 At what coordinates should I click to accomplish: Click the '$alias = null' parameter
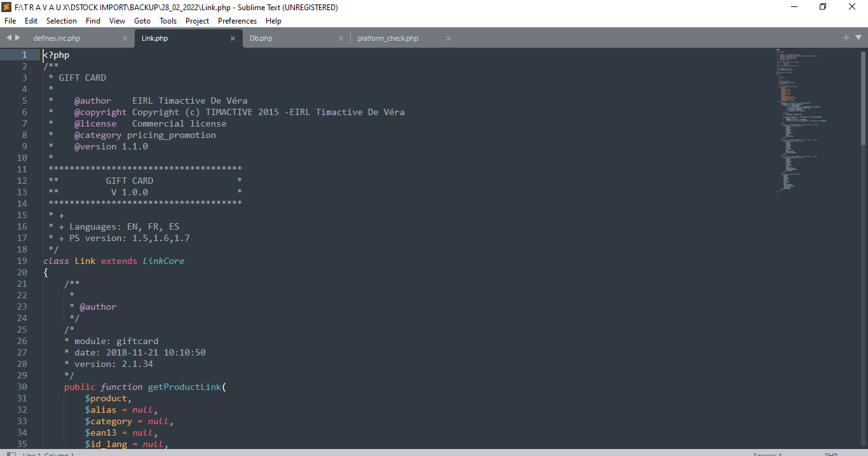tap(119, 410)
